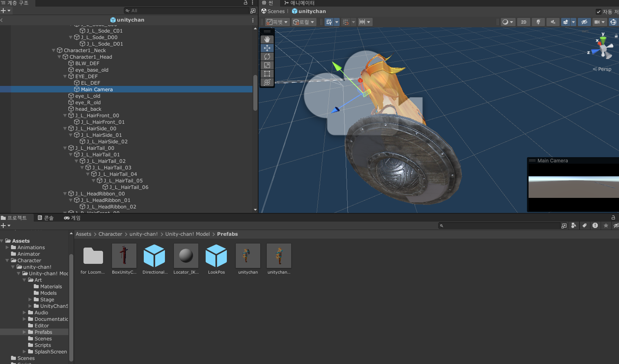Open the local (로컬) handle rotation dropdown
Image resolution: width=619 pixels, height=364 pixels.
[x=304, y=22]
